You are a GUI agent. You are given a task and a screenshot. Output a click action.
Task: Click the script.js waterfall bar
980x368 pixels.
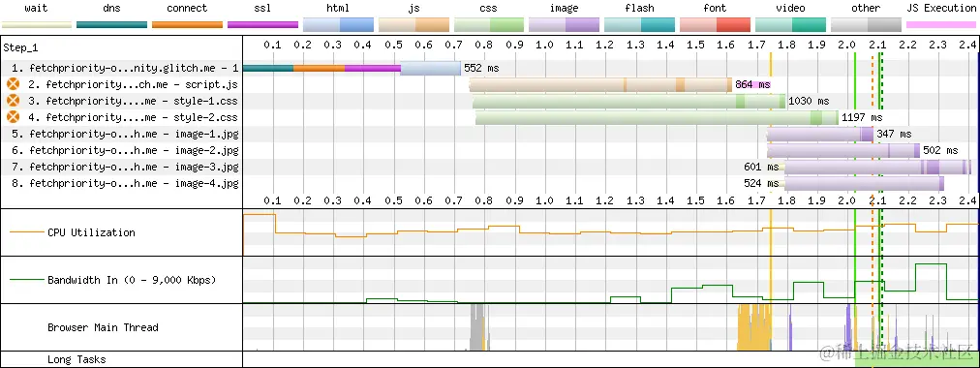point(600,84)
